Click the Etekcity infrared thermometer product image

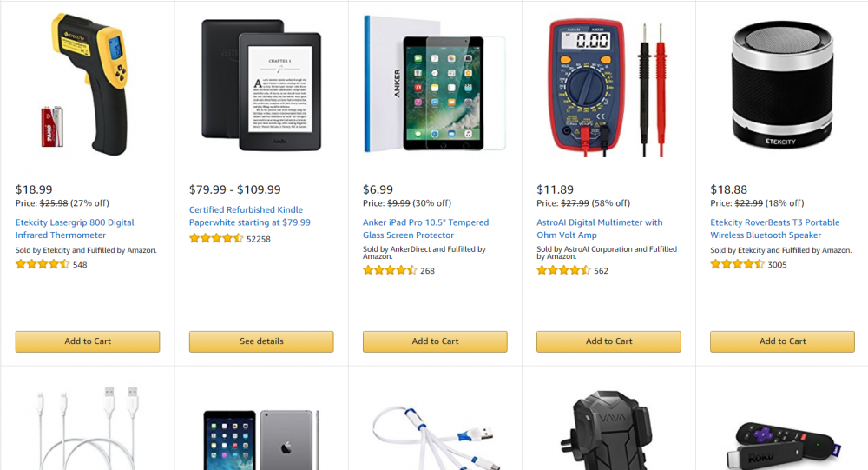click(x=88, y=83)
